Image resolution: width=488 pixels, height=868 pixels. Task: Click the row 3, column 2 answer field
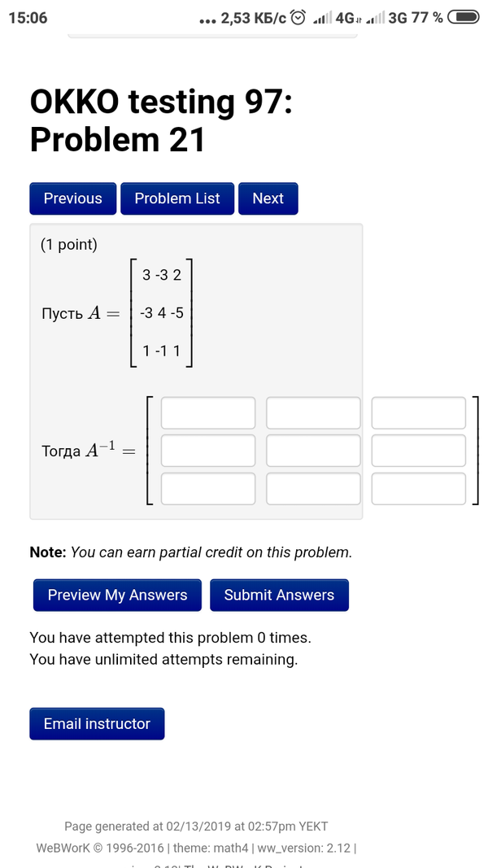click(313, 488)
